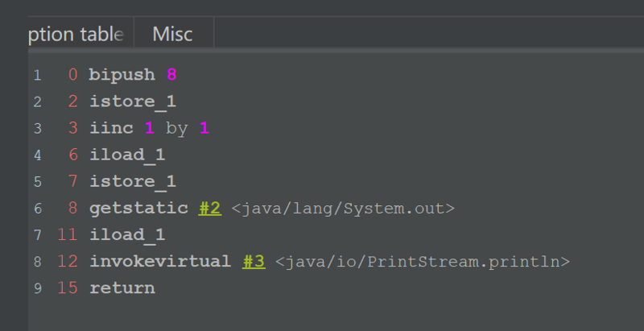Image resolution: width=644 pixels, height=331 pixels.
Task: Click the java/io/PrintStream.println reference text
Action: [423, 262]
